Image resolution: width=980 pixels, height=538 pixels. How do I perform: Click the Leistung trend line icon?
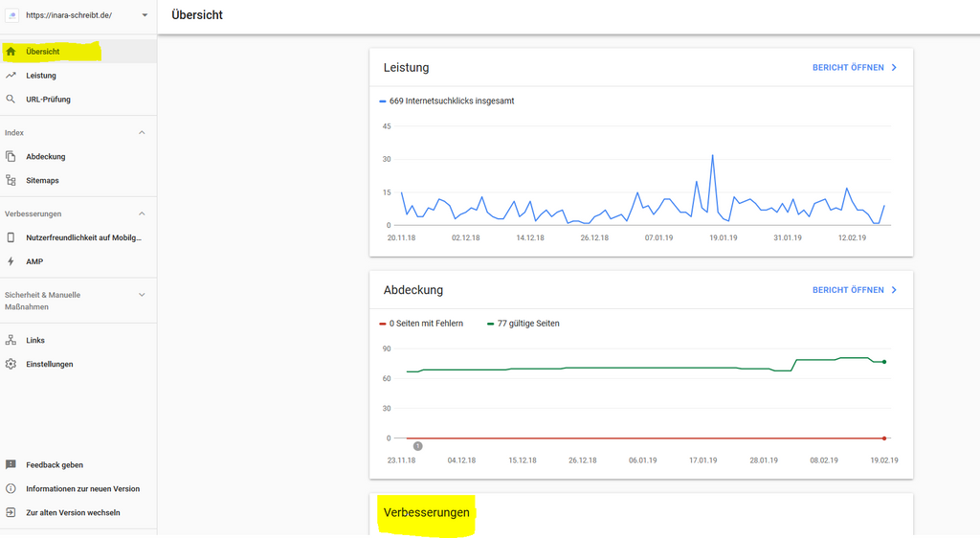[11, 76]
